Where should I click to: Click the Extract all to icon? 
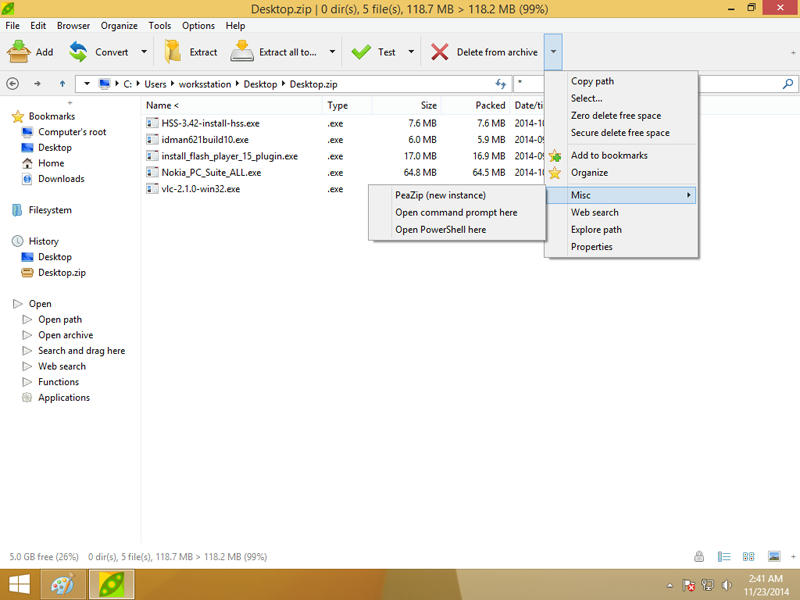pyautogui.click(x=242, y=52)
